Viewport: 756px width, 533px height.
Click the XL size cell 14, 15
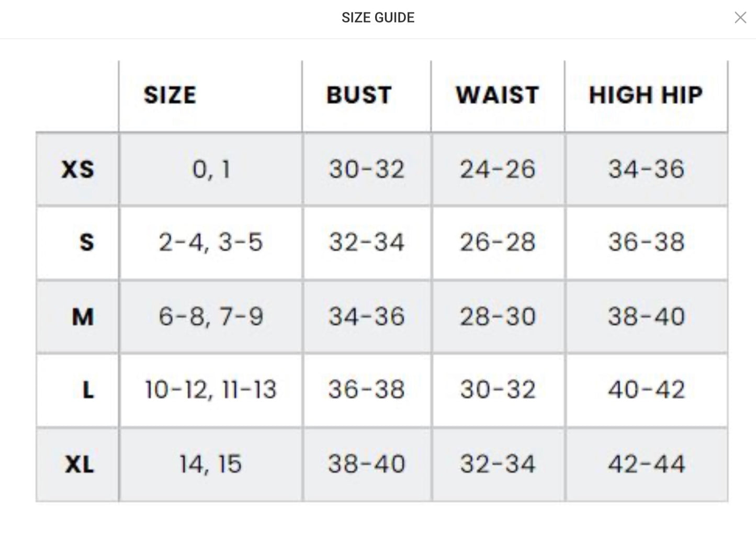click(x=210, y=464)
